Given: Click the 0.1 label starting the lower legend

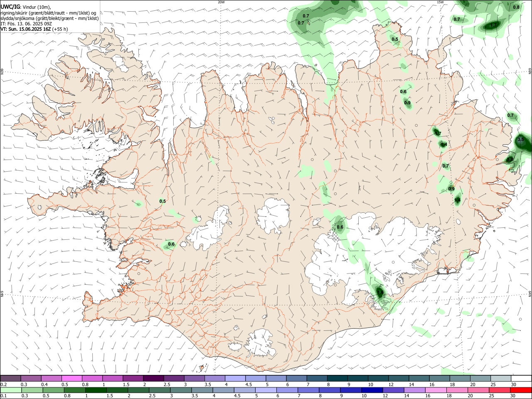Looking at the screenshot, I should pyautogui.click(x=3, y=396).
